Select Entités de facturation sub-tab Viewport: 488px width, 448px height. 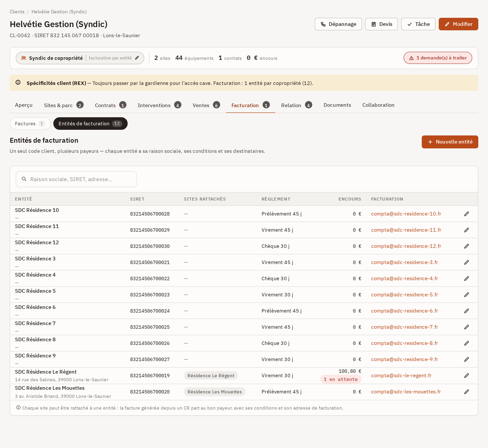tap(90, 124)
